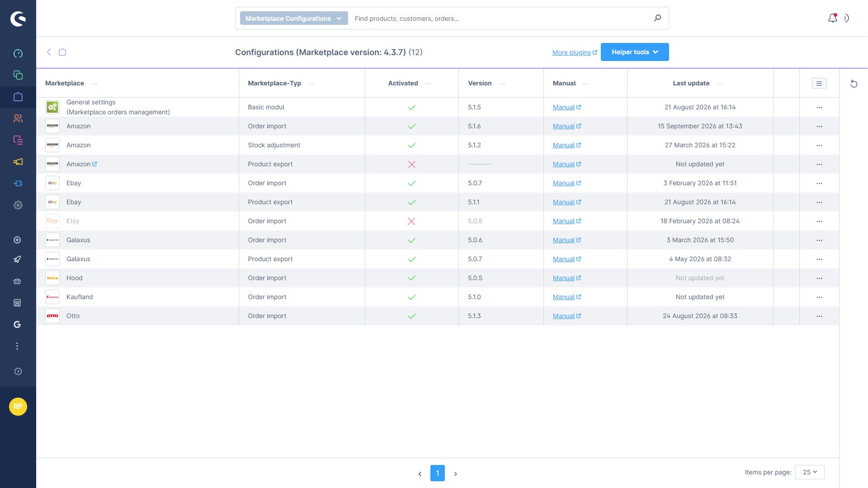Click the red X for Etsy activation
Screen dimensions: 868x488
pos(411,221)
